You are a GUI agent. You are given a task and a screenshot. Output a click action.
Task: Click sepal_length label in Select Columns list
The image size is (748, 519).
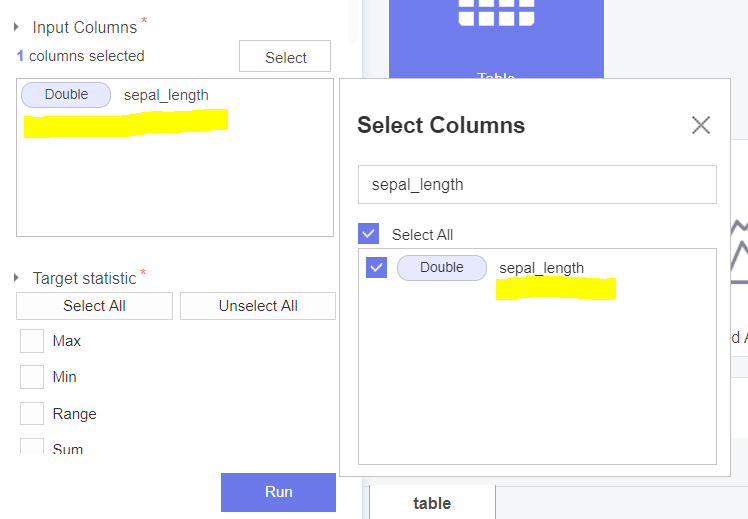tap(541, 268)
